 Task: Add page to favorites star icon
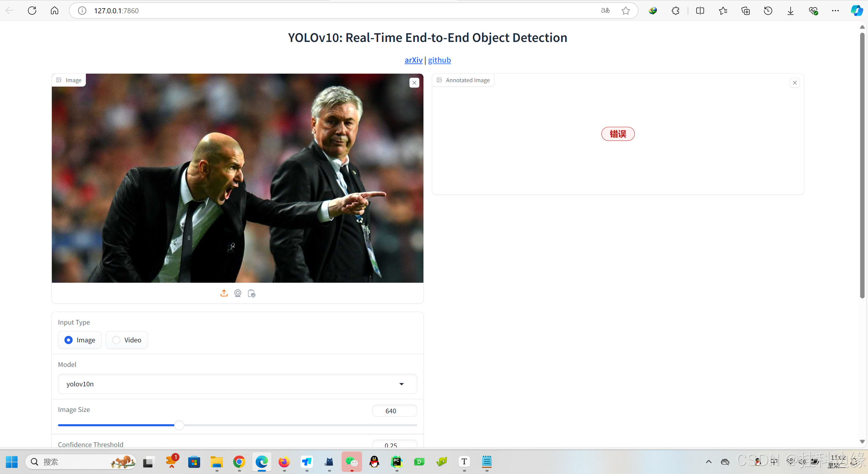click(626, 11)
